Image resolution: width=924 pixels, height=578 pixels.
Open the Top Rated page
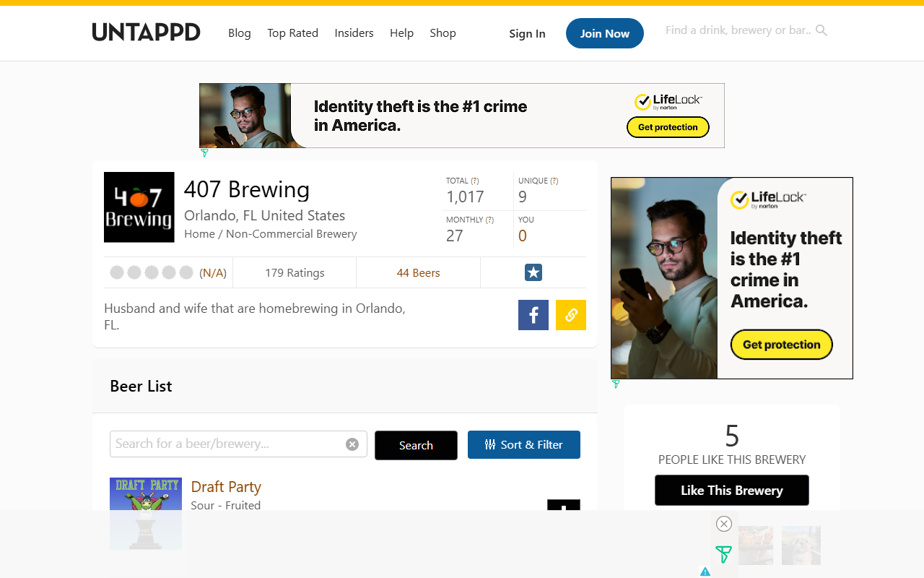click(x=292, y=33)
